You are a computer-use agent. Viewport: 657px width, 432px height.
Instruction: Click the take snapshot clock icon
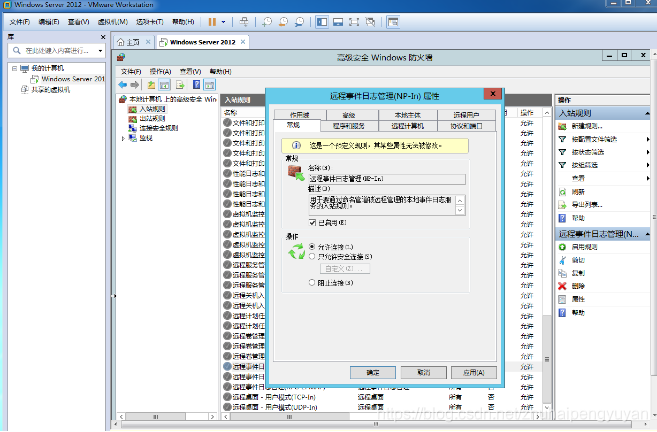(x=267, y=22)
